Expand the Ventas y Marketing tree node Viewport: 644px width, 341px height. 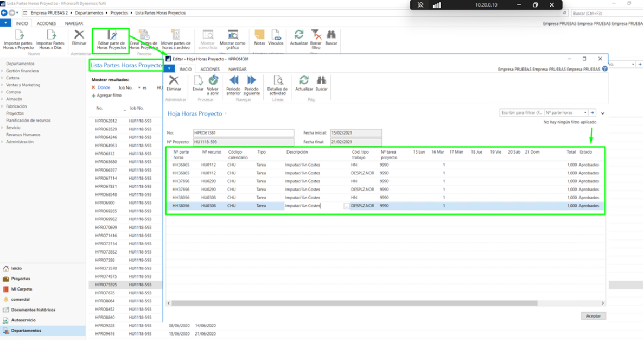click(x=3, y=85)
